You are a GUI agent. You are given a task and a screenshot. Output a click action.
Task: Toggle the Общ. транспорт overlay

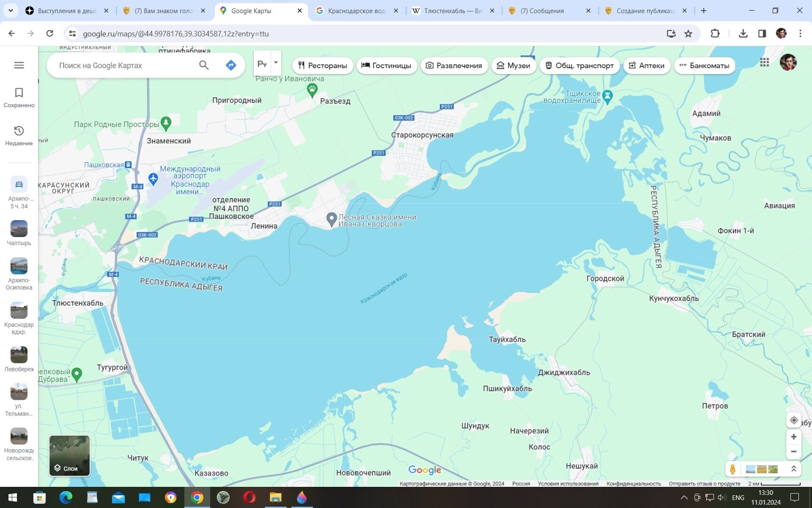click(x=580, y=65)
